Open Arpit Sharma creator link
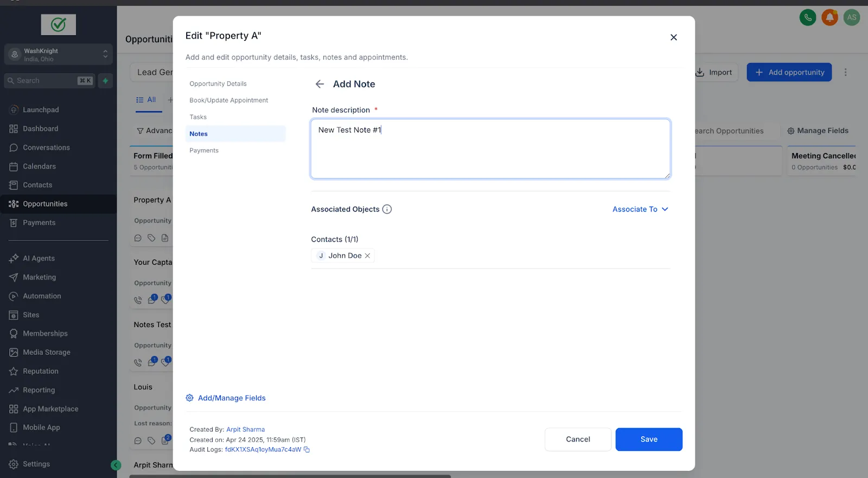 click(246, 430)
